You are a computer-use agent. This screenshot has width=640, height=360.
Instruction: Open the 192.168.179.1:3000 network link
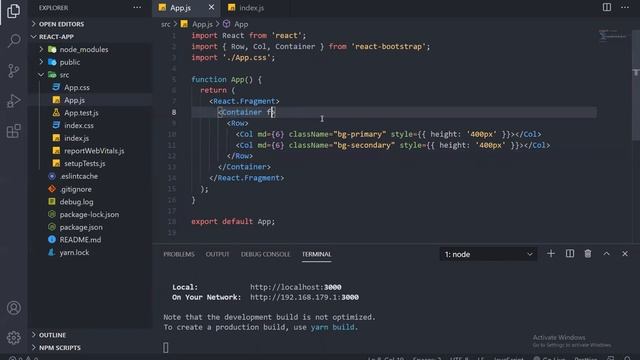point(304,298)
